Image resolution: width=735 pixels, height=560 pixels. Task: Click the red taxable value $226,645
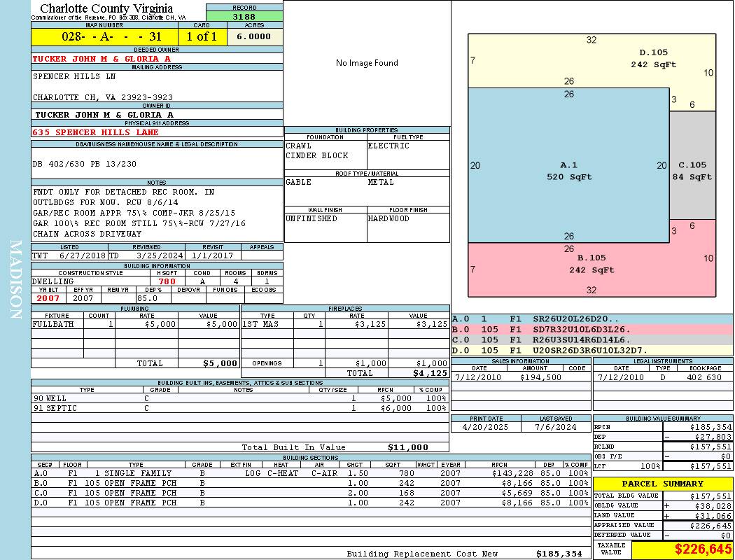pos(703,549)
